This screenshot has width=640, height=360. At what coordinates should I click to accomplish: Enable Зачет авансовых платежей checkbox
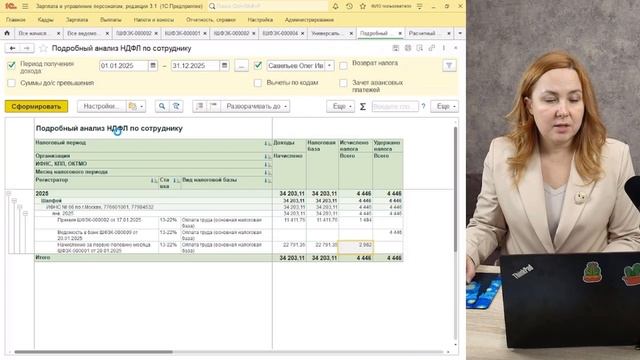(343, 83)
